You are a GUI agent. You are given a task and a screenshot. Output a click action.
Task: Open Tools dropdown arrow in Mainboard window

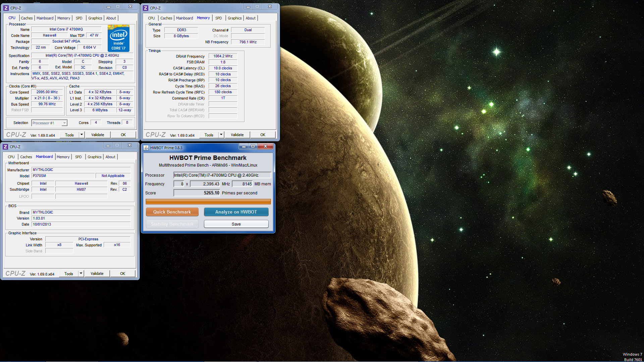(x=81, y=274)
